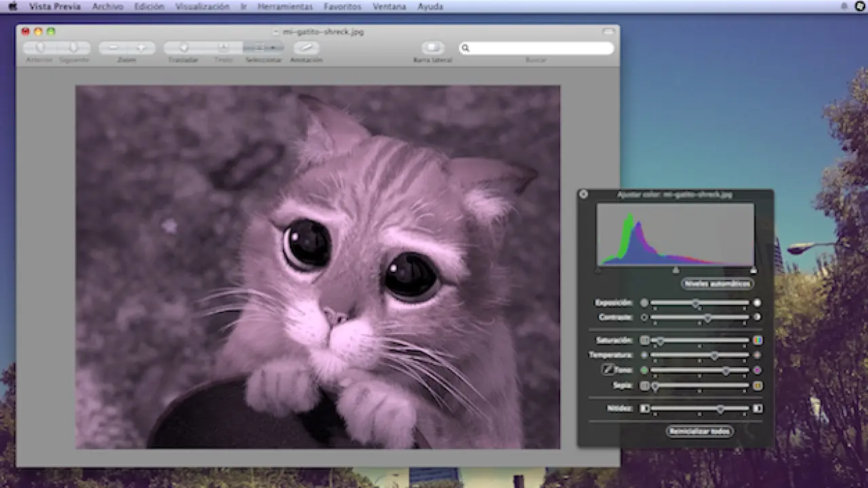Pick the Tono eyedropper tool

(608, 370)
